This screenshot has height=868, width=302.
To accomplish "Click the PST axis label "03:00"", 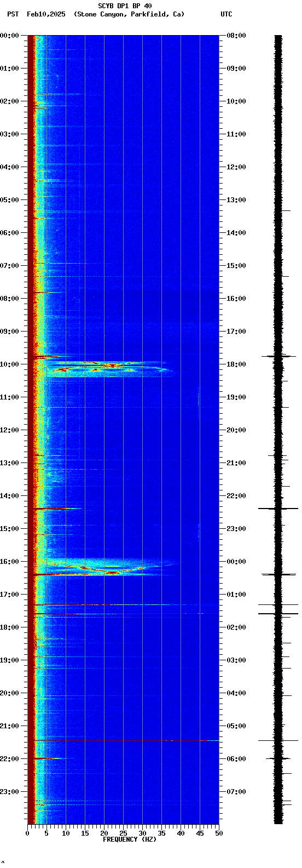I will 10,134.
